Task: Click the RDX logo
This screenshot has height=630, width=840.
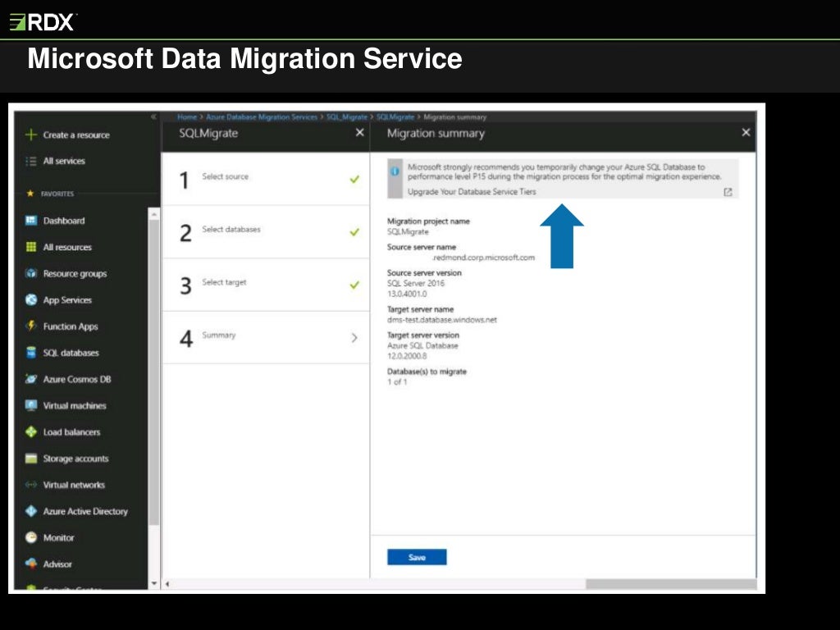Action: [43, 22]
